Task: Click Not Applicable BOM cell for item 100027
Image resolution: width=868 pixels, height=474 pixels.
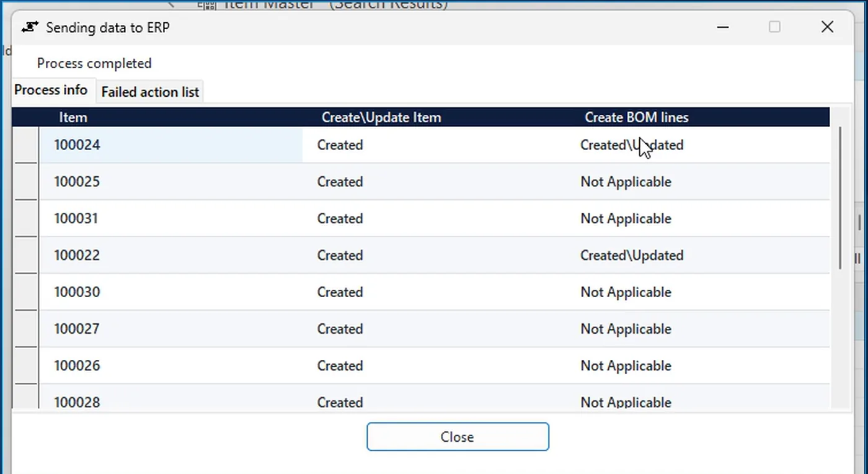Action: (x=698, y=329)
